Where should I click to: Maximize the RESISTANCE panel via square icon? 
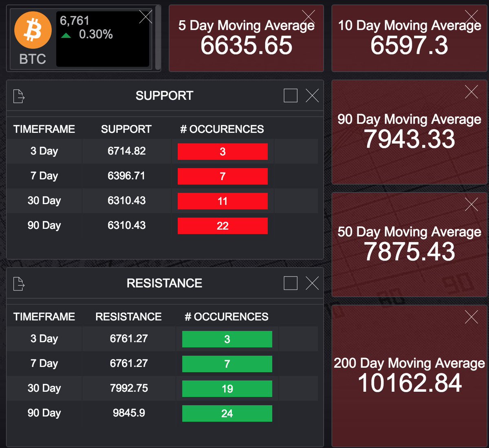coord(290,283)
